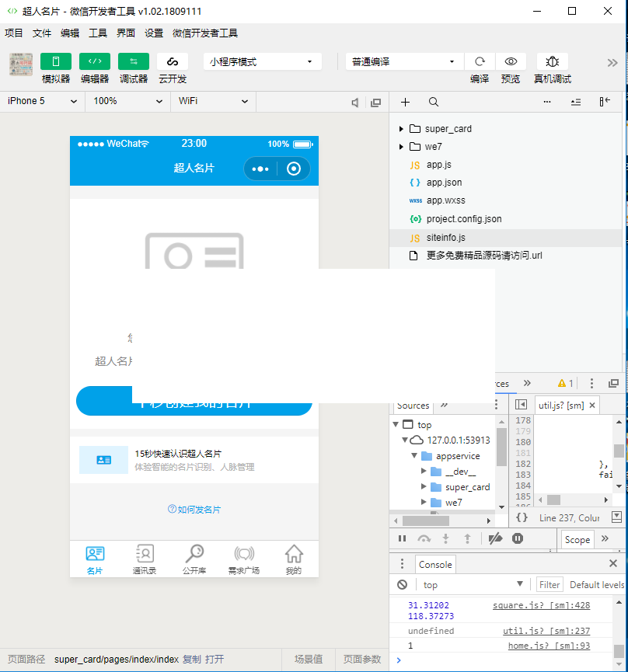The height and width of the screenshot is (672, 628).
Task: Open 微信开发者工具 menu
Action: pos(205,33)
